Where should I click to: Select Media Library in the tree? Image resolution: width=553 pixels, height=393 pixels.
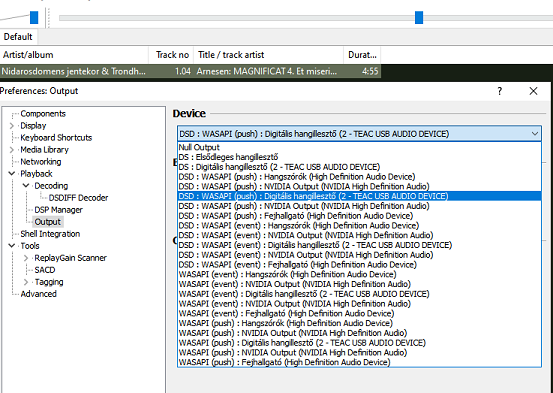(44, 150)
